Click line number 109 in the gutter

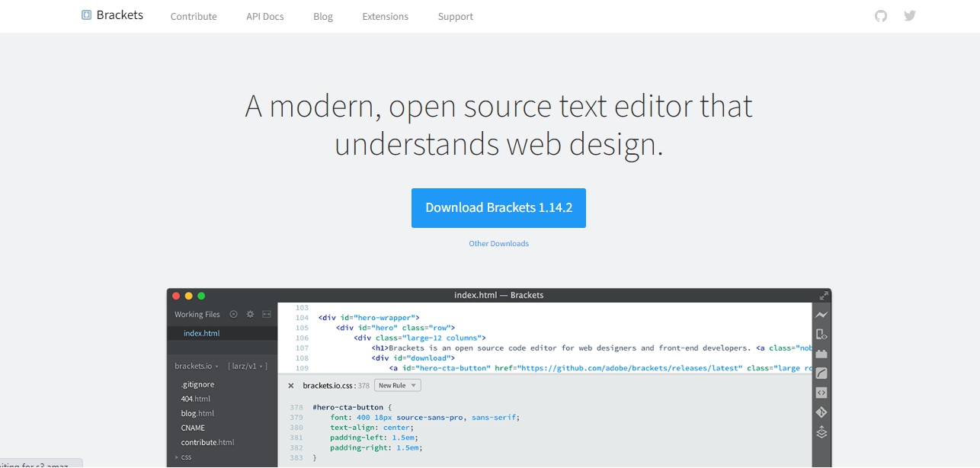coord(302,368)
